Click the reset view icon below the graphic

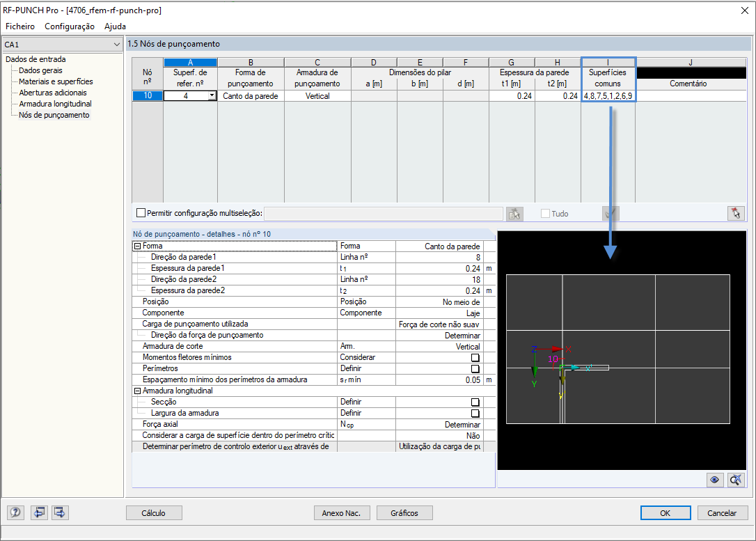[x=736, y=480]
